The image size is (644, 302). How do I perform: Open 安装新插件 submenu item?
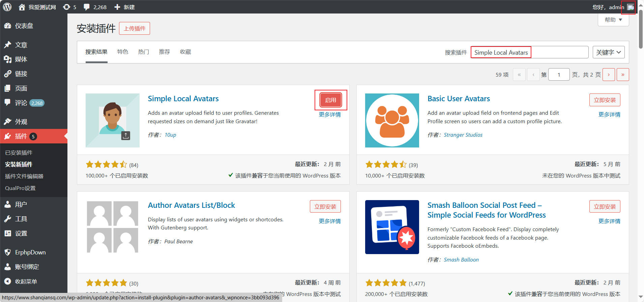tap(19, 164)
